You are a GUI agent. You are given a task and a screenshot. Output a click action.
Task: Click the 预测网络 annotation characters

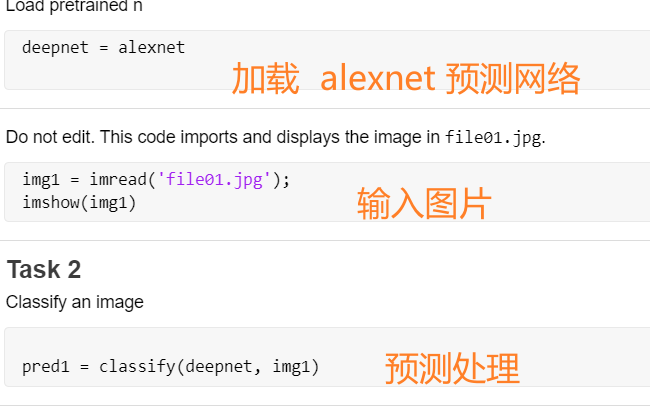(x=513, y=78)
